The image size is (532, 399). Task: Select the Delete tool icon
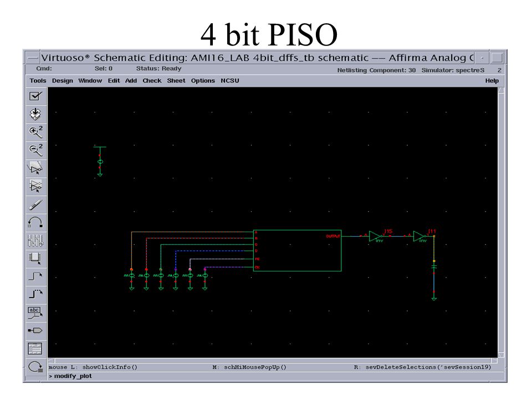pyautogui.click(x=35, y=204)
